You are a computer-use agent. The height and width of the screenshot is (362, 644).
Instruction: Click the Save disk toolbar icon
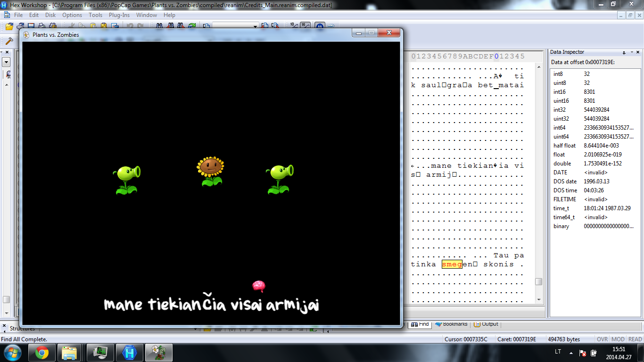(x=31, y=26)
